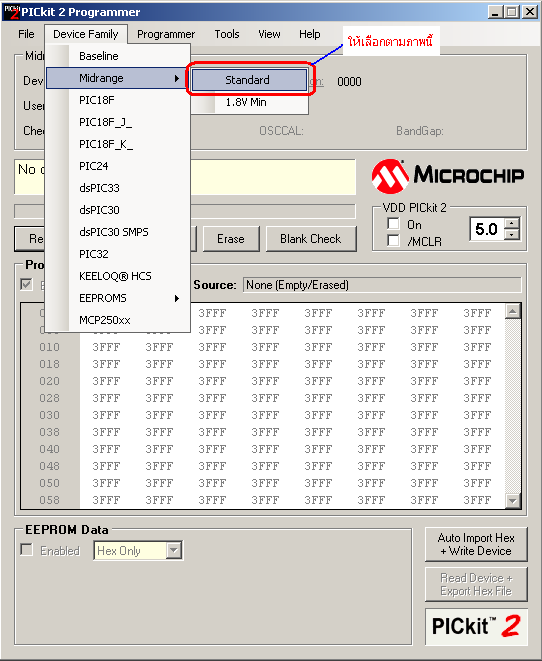Toggle the /MCLR checkbox
The height and width of the screenshot is (661, 542).
[x=393, y=241]
